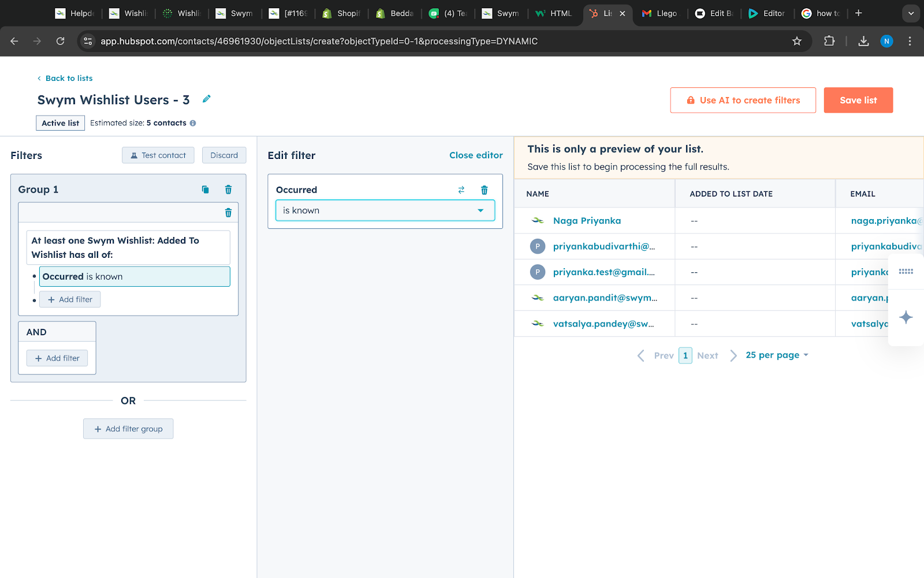
Task: Open the browser tab search dropdown
Action: point(911,13)
